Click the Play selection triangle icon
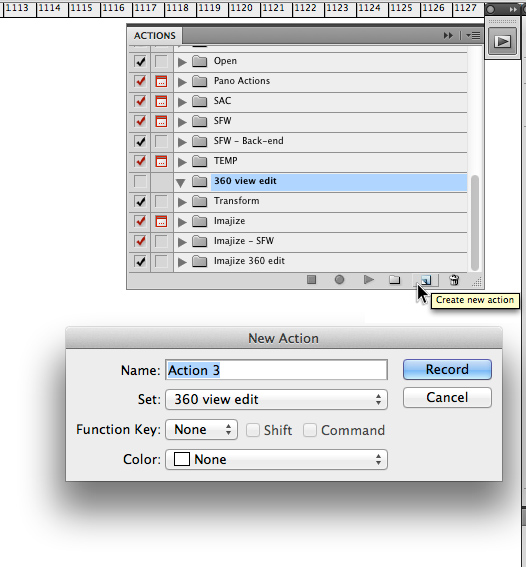 pyautogui.click(x=368, y=280)
